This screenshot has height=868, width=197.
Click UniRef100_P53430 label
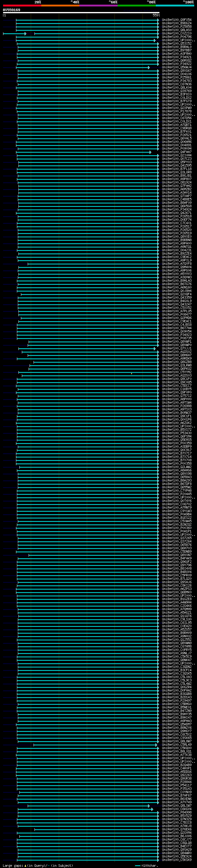(177, 433)
